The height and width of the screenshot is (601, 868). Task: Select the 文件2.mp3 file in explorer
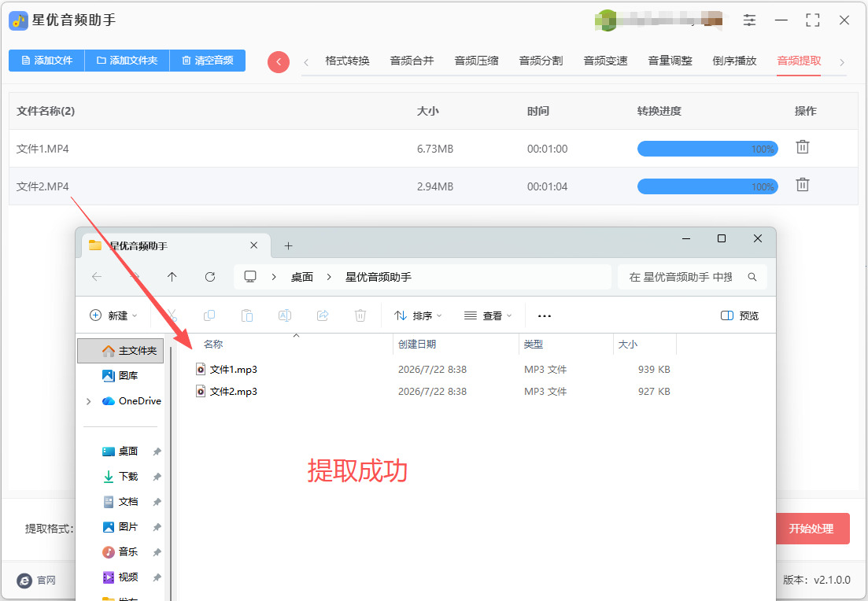(233, 391)
